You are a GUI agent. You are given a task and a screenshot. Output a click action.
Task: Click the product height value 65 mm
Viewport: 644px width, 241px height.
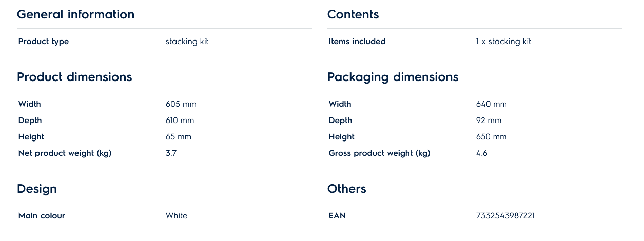click(178, 137)
